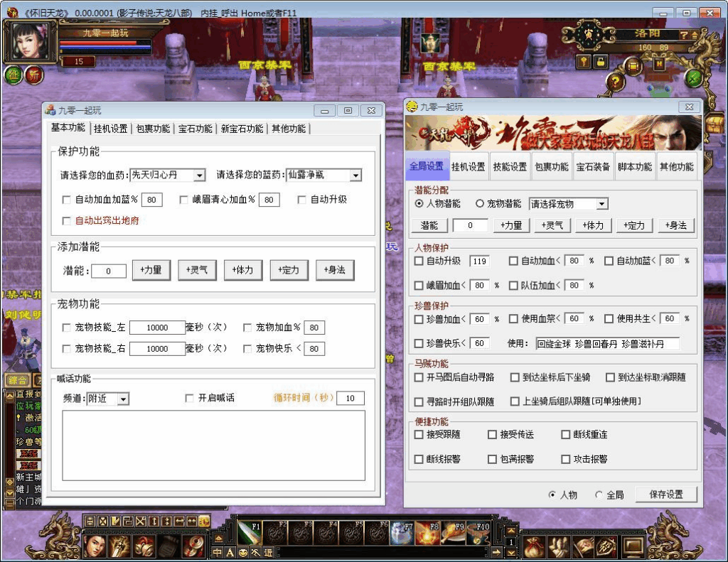Click the smiley face emote icon in chat bar

click(242, 551)
